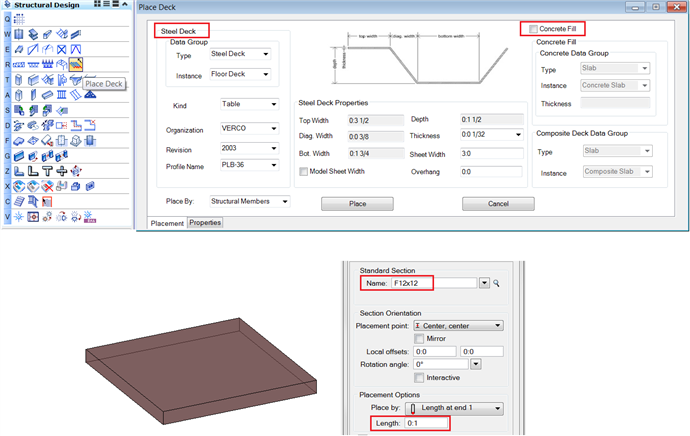Viewport: 690px width, 436px height.
Task: Click the second Local offsets field
Action: (x=481, y=352)
